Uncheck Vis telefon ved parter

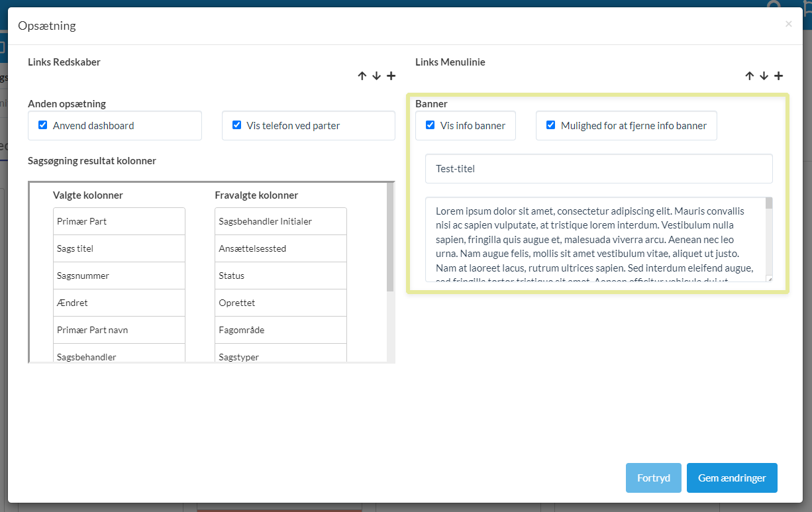tap(237, 125)
